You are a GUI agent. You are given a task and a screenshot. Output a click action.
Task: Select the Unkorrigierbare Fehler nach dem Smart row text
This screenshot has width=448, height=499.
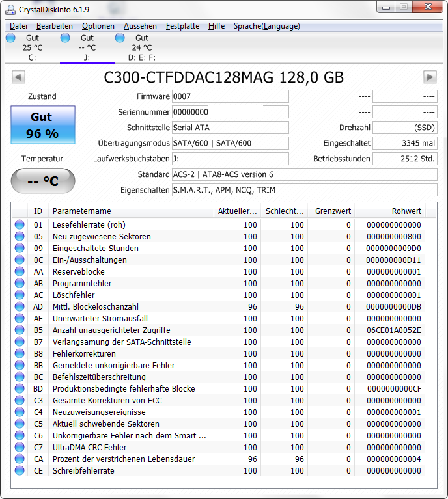point(130,435)
